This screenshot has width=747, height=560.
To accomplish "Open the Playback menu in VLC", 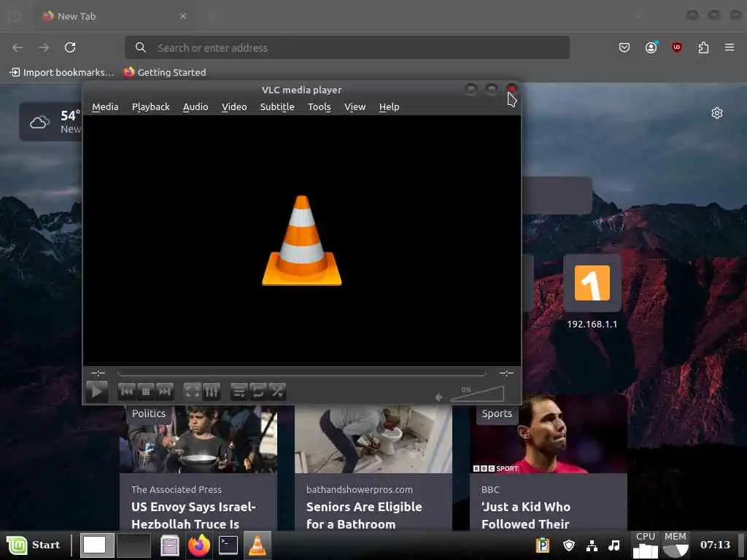I will click(x=150, y=106).
